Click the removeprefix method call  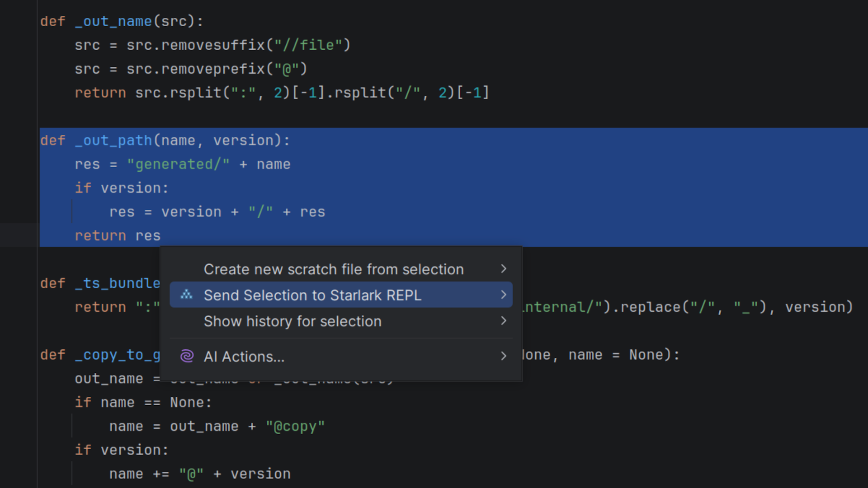[212, 69]
